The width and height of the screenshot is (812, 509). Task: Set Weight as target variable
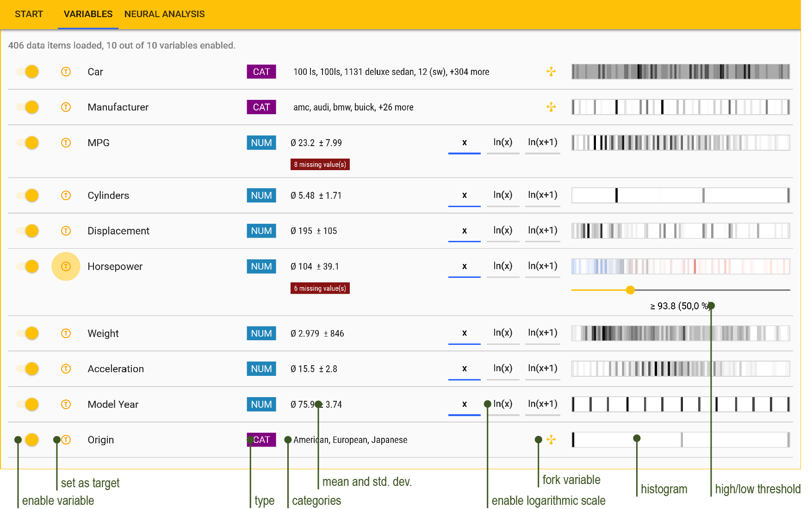click(x=66, y=333)
